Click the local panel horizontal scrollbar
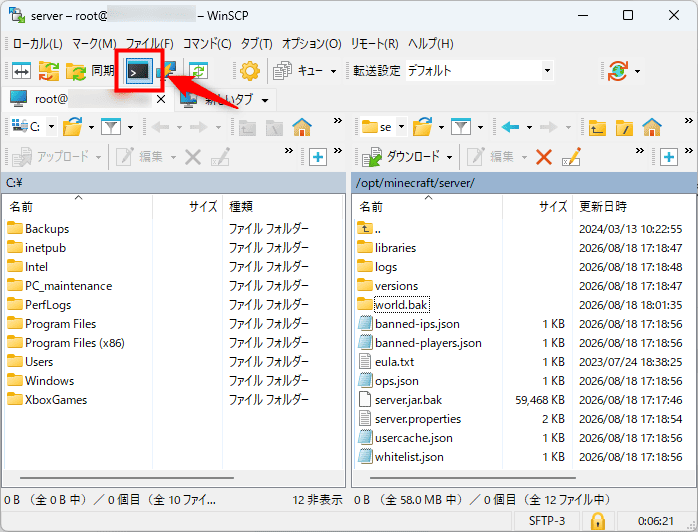Image resolution: width=698 pixels, height=532 pixels. click(x=127, y=478)
